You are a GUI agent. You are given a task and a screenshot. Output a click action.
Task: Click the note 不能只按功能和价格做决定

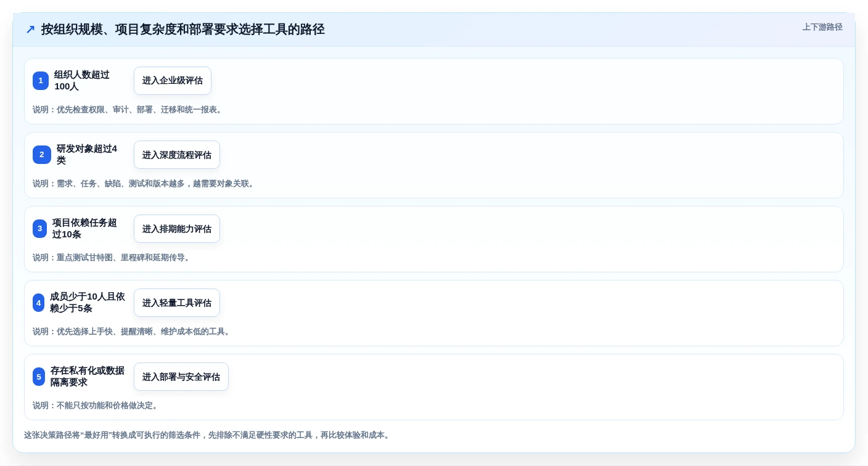[x=96, y=406]
